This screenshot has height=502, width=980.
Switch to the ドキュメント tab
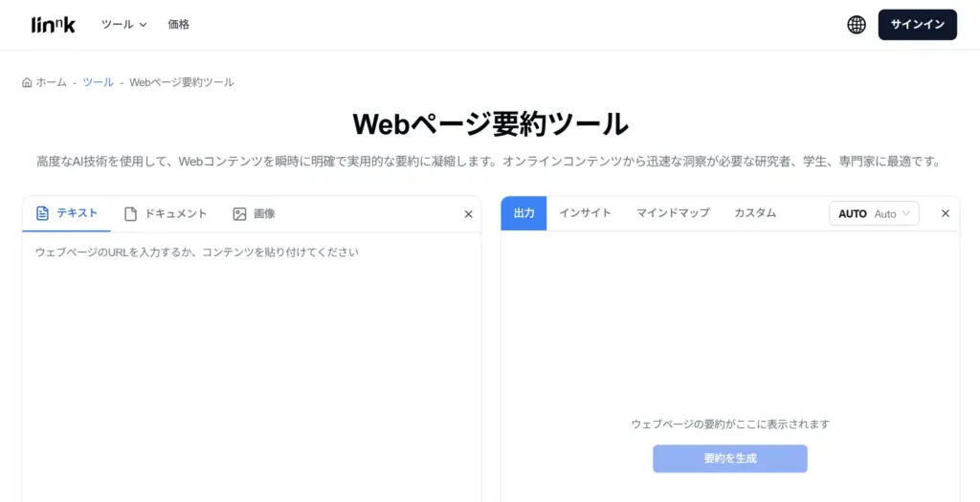pyautogui.click(x=175, y=214)
